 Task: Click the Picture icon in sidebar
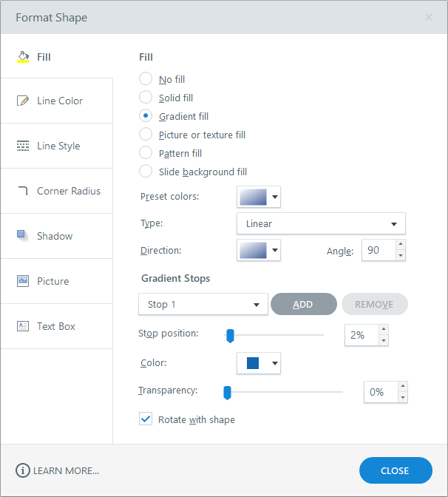[x=23, y=281]
